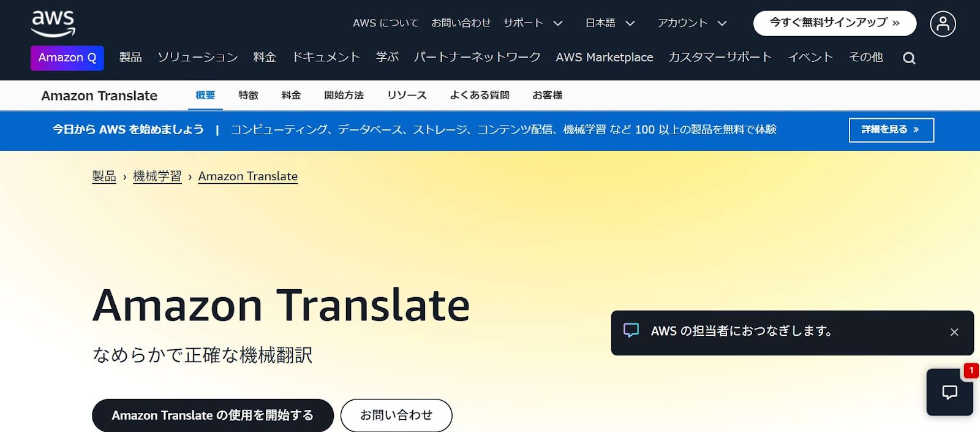Click Amazon Translate の使用を開始する button
980x432 pixels.
213,415
